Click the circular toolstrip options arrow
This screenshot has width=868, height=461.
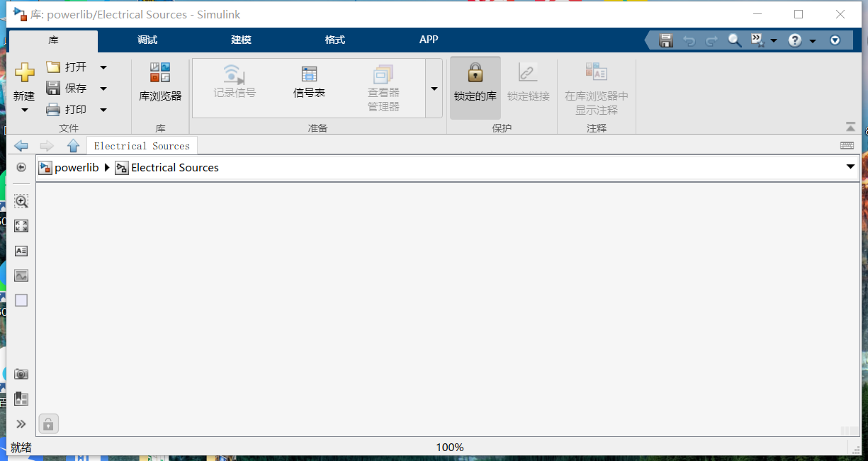point(835,40)
